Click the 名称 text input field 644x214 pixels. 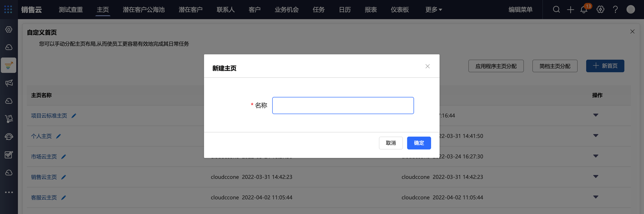343,106
